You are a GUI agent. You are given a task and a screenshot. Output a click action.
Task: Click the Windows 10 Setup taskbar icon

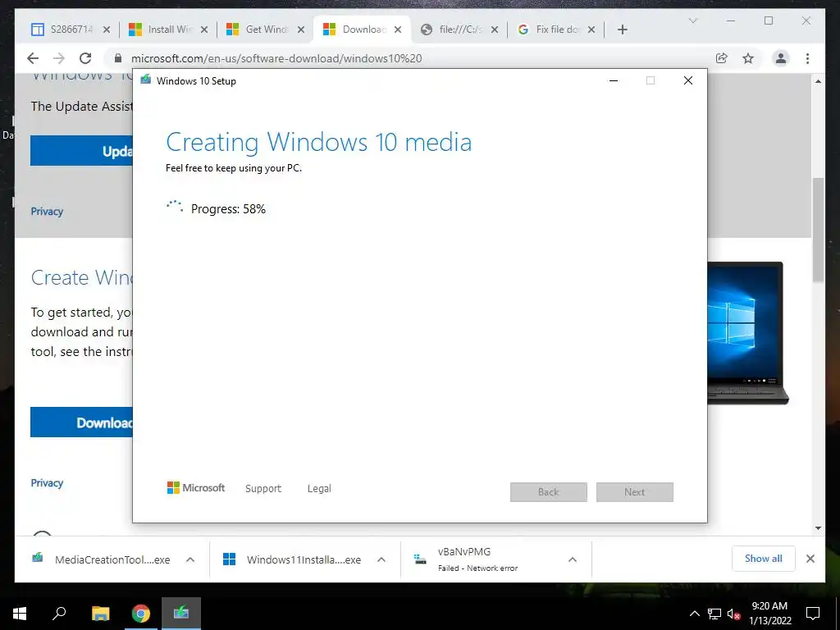(181, 614)
